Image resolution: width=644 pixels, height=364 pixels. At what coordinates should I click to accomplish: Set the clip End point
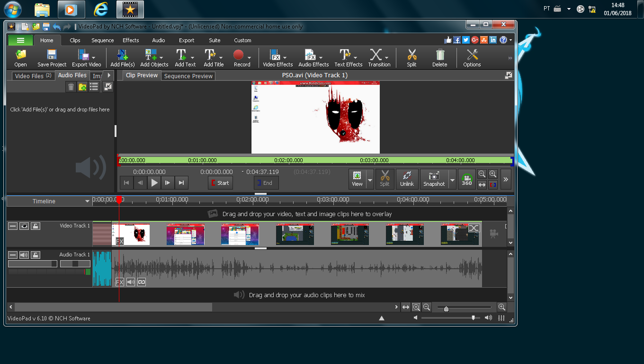[x=266, y=183]
